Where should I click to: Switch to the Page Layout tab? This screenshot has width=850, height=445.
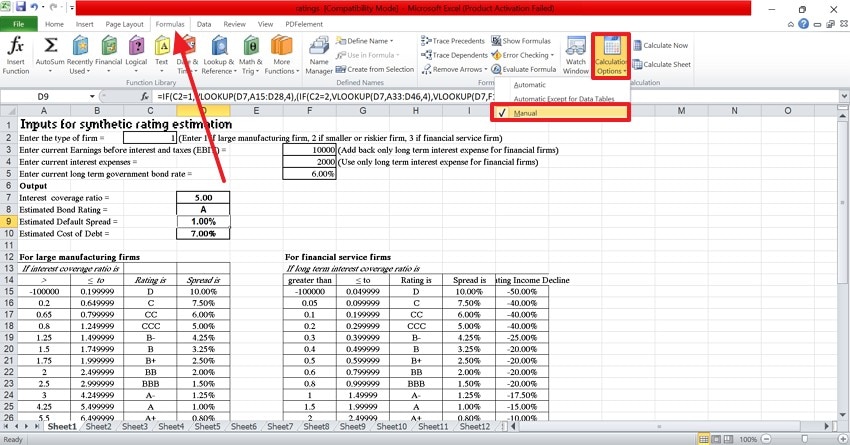pos(125,24)
